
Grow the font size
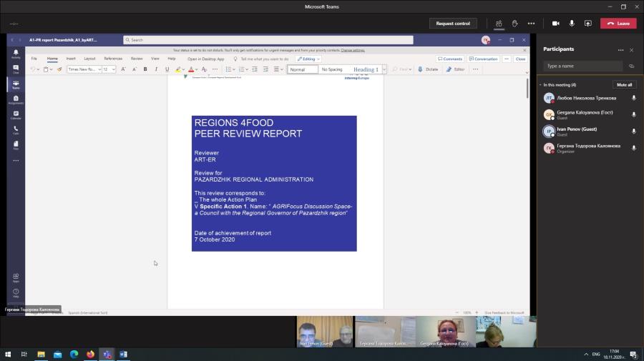click(123, 69)
